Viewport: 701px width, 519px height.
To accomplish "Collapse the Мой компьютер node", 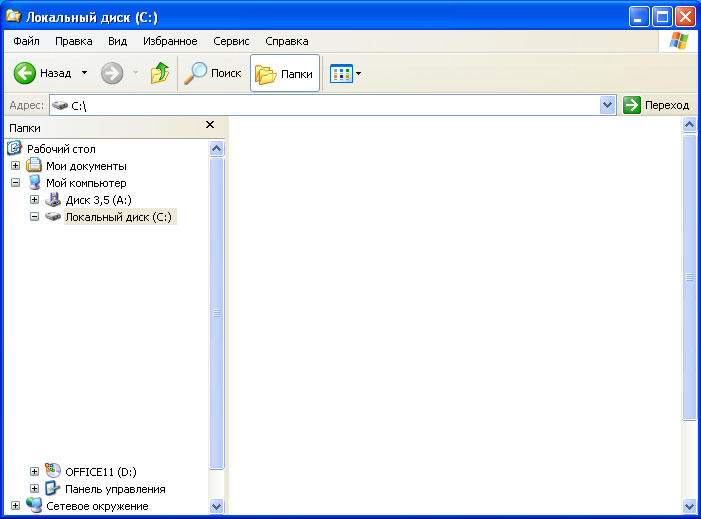I will click(15, 183).
